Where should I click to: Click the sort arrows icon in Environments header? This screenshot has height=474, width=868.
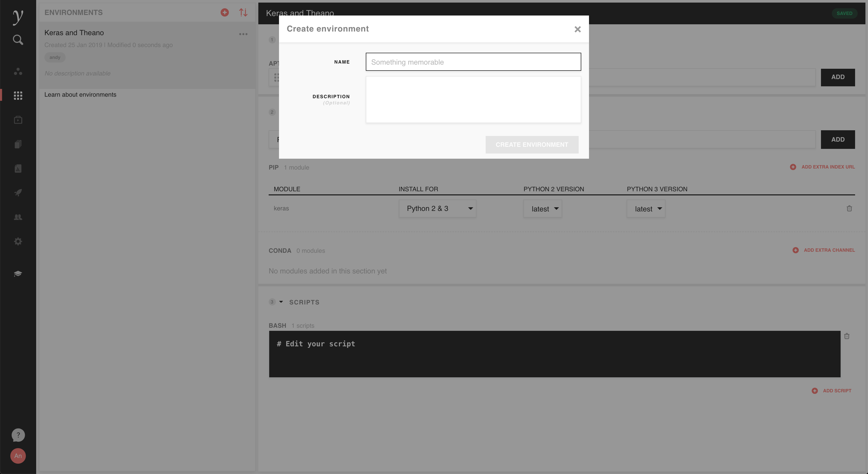click(243, 12)
